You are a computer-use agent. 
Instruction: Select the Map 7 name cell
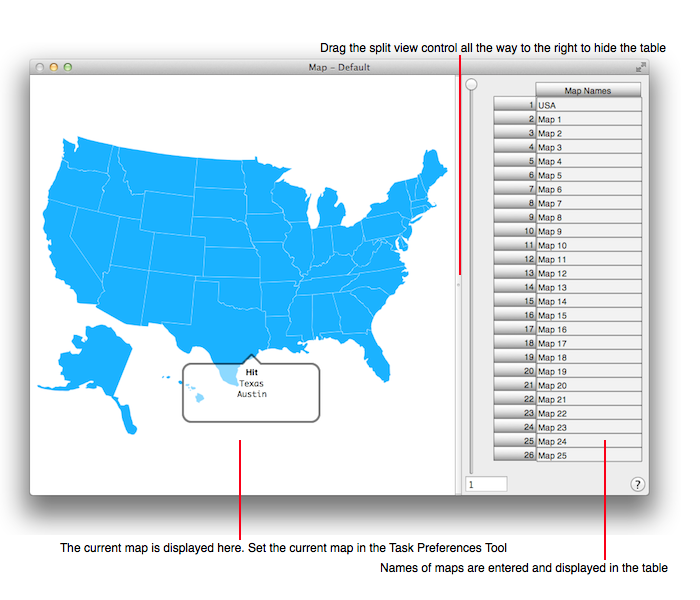pos(588,203)
